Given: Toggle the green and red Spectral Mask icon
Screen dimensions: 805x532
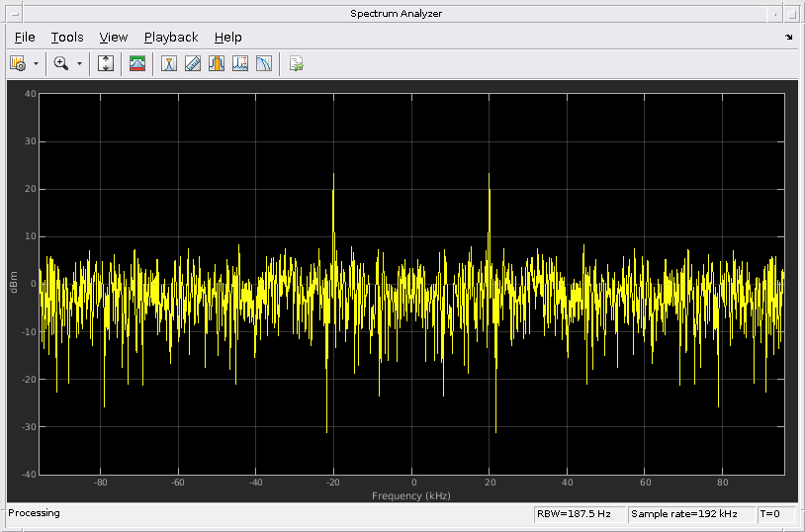Looking at the screenshot, I should pos(137,63).
